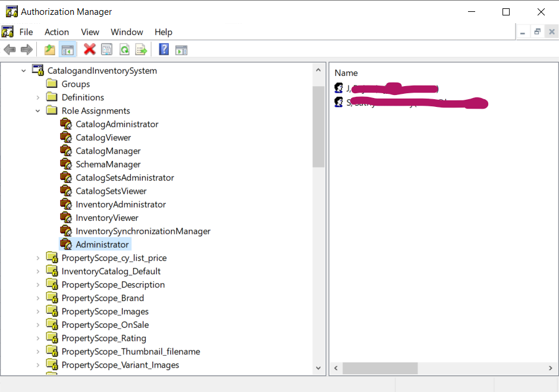Restore down the inner child window

click(537, 31)
